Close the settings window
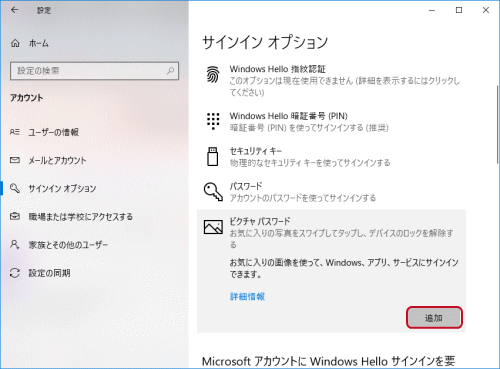500x369 pixels. 486,10
